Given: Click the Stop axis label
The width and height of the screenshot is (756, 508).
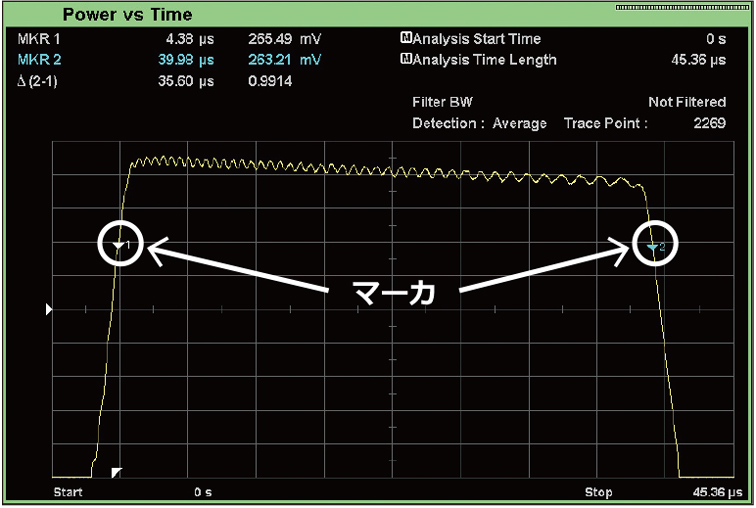Looking at the screenshot, I should [598, 492].
